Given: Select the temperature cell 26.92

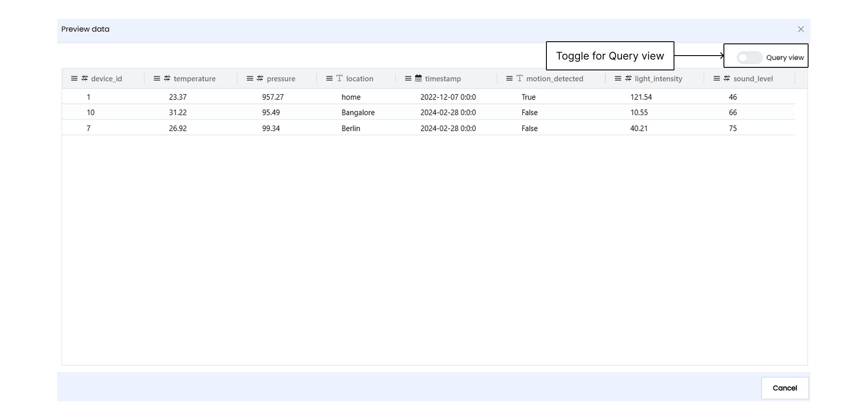Looking at the screenshot, I should [x=178, y=128].
